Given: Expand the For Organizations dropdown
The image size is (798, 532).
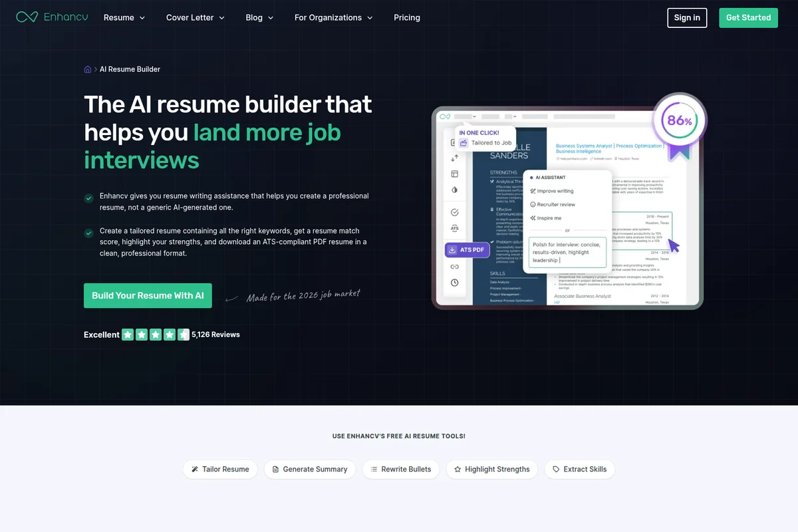Looking at the screenshot, I should (x=332, y=17).
